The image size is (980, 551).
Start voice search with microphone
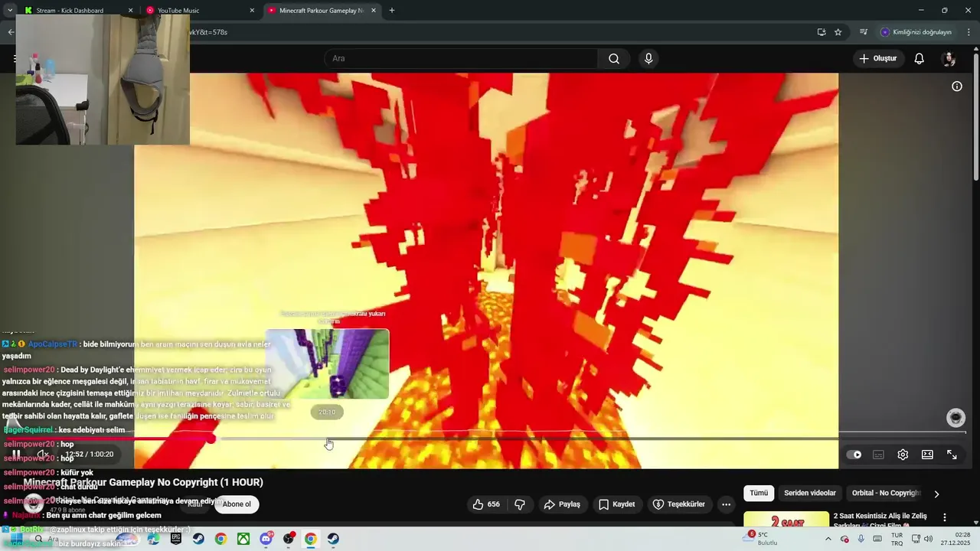click(648, 58)
